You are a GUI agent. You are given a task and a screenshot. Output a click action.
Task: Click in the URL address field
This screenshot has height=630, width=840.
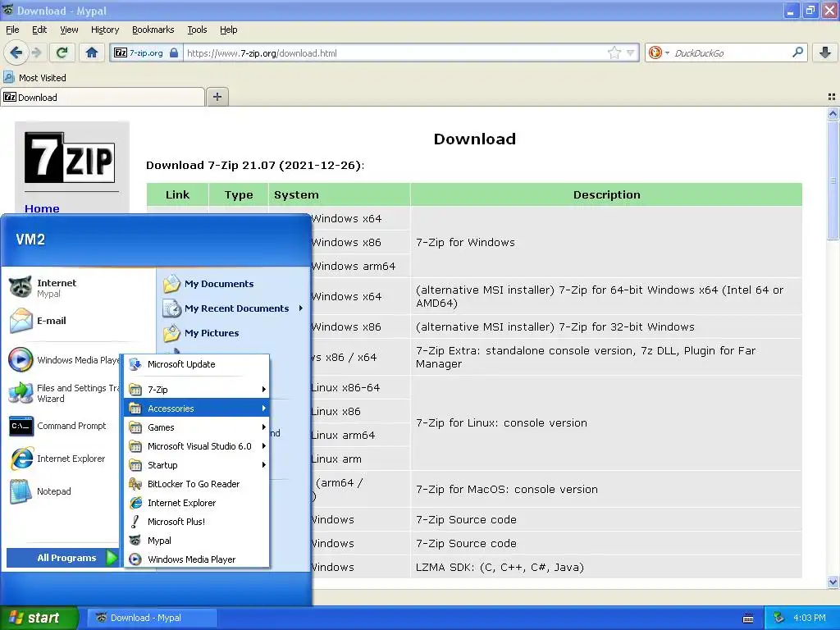pos(395,52)
